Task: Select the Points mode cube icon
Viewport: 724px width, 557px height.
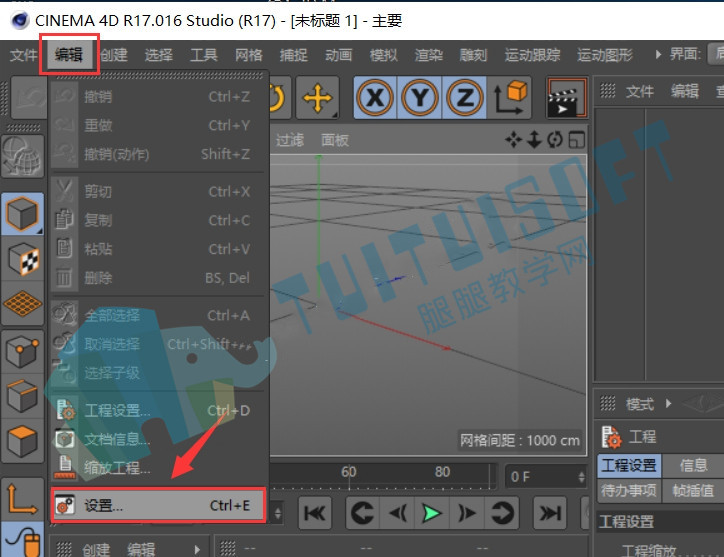Action: (22, 352)
